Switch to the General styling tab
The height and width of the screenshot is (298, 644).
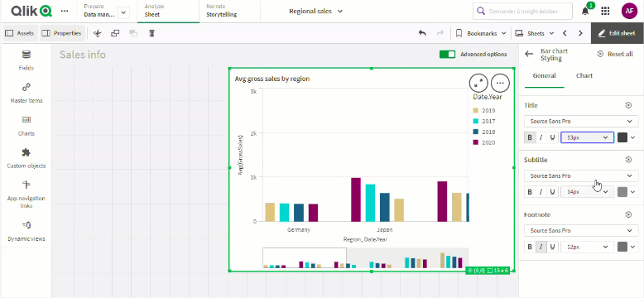click(544, 76)
